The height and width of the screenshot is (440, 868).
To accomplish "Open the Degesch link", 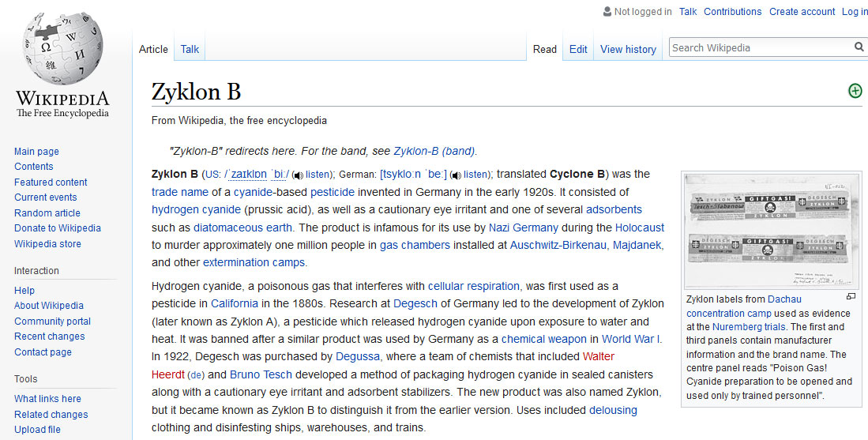I will pyautogui.click(x=415, y=303).
